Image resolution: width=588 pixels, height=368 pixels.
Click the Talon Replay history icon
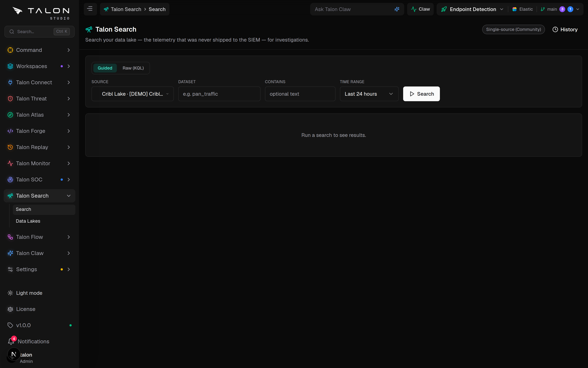click(x=10, y=147)
